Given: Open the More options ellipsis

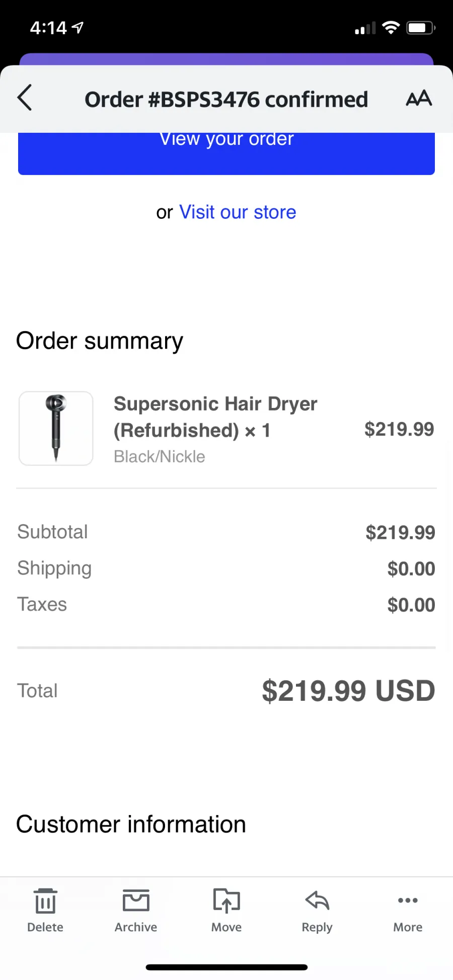Looking at the screenshot, I should [x=408, y=901].
